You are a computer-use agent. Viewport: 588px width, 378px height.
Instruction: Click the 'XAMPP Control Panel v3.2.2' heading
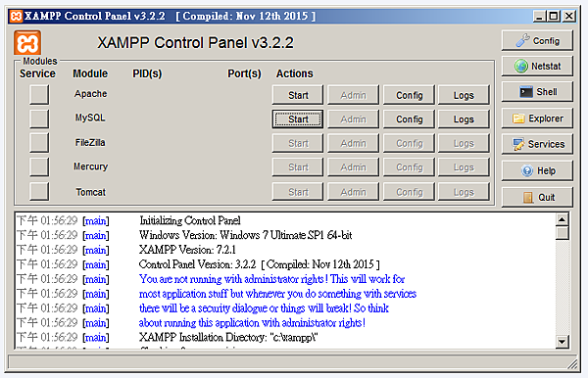tap(195, 43)
